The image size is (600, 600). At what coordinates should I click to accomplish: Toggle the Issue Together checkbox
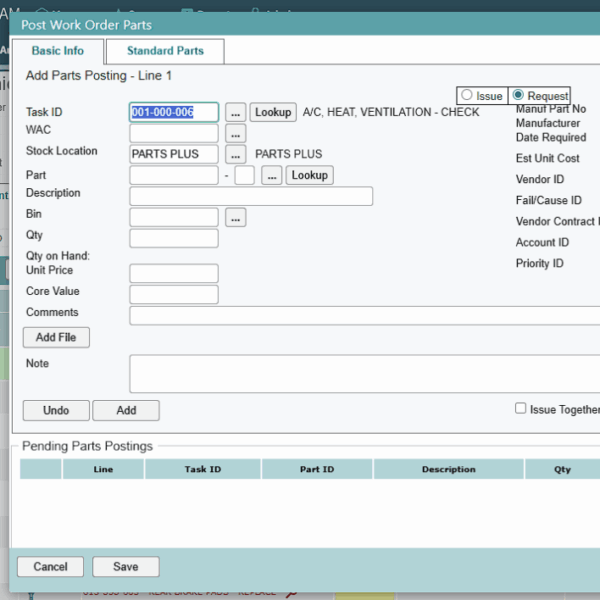tap(520, 408)
